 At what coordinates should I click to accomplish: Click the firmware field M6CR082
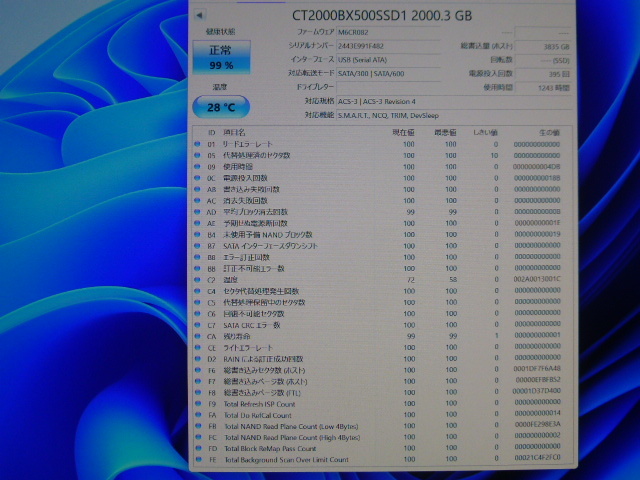pos(388,32)
